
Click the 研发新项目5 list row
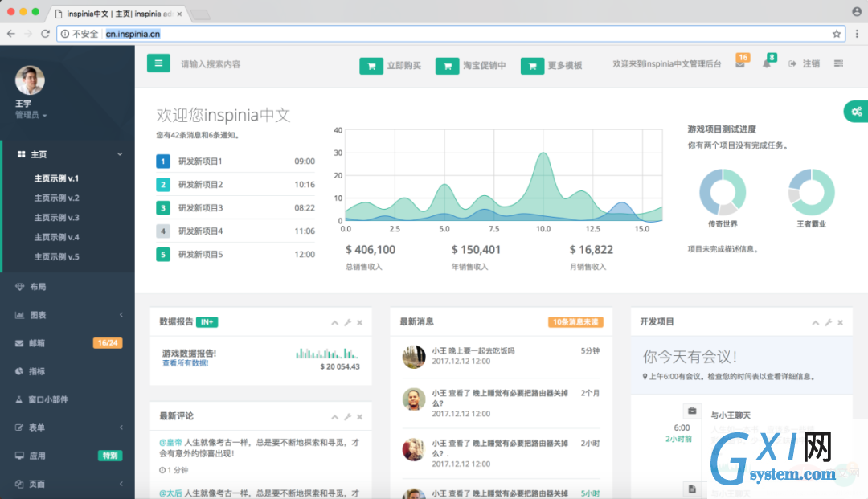[x=235, y=254]
